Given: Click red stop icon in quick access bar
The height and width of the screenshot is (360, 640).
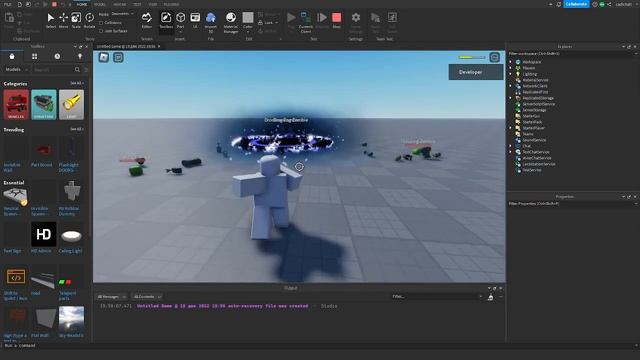Looking at the screenshot, I should [x=54, y=4].
